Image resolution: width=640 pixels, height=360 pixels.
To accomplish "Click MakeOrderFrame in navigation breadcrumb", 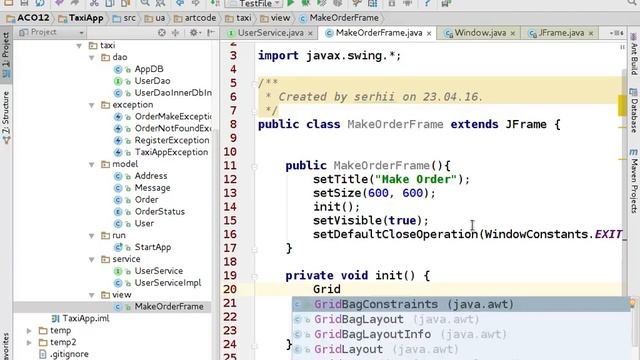I will [339, 18].
